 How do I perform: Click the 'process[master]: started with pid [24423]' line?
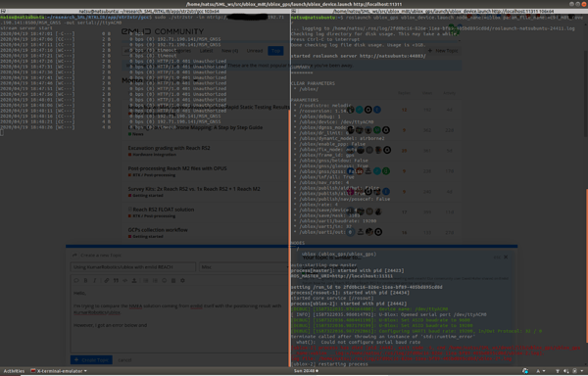[347, 270]
